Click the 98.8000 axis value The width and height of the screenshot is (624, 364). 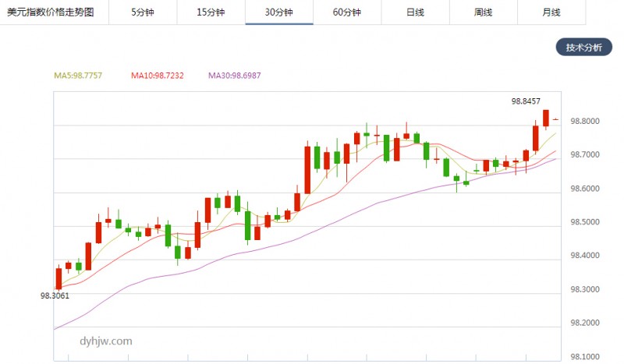[x=584, y=122]
